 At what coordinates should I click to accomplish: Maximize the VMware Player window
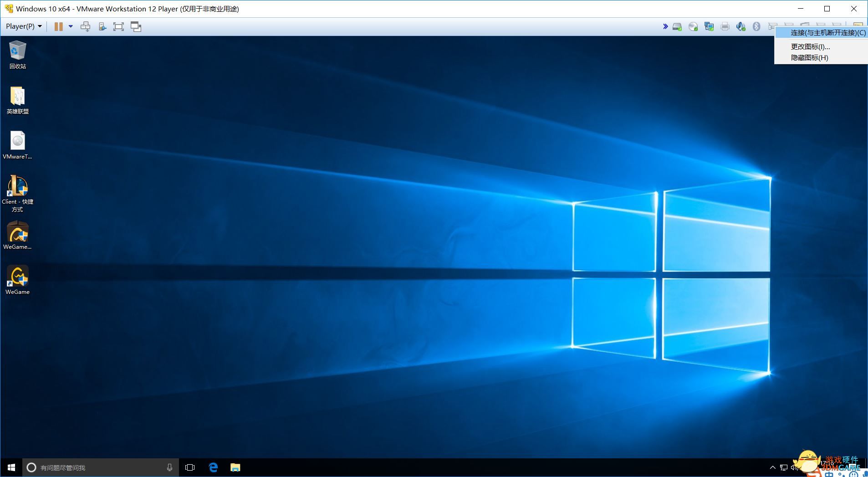[827, 9]
